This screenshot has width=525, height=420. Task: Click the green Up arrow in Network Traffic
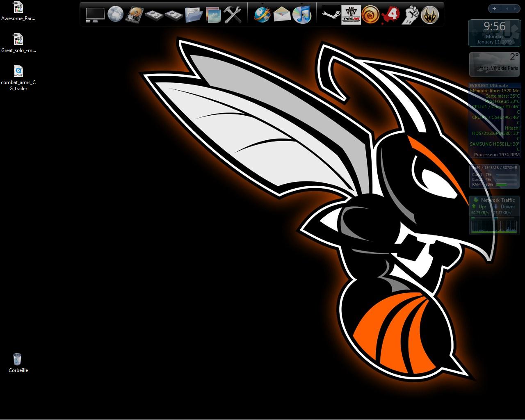[x=474, y=206]
